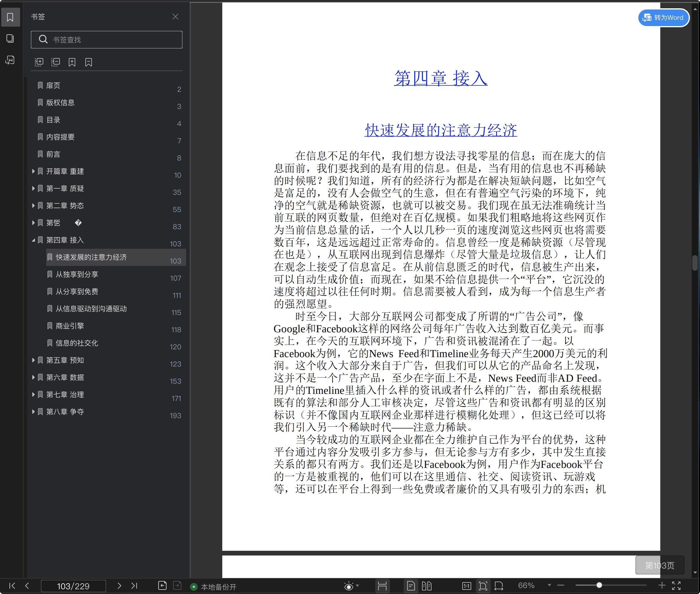Set zoom to actual size 1:1
This screenshot has width=700, height=594.
click(466, 586)
